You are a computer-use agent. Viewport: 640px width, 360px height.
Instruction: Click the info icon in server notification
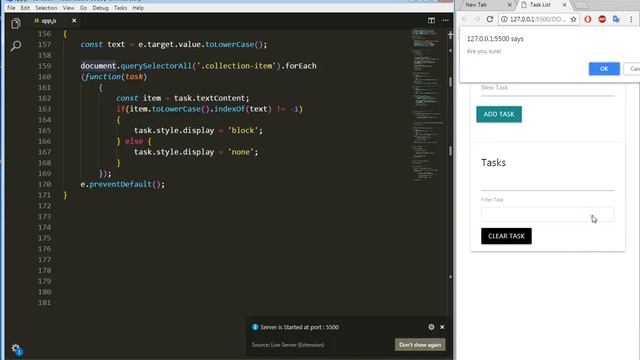[255, 327]
